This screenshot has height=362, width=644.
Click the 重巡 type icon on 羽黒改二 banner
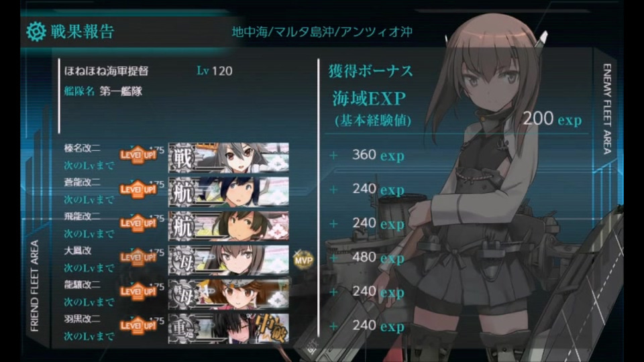point(182,328)
